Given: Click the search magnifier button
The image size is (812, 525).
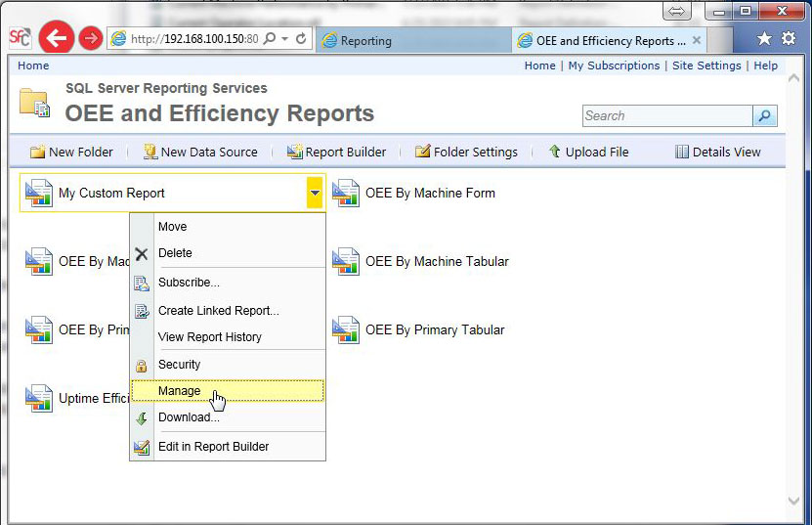Looking at the screenshot, I should (765, 115).
